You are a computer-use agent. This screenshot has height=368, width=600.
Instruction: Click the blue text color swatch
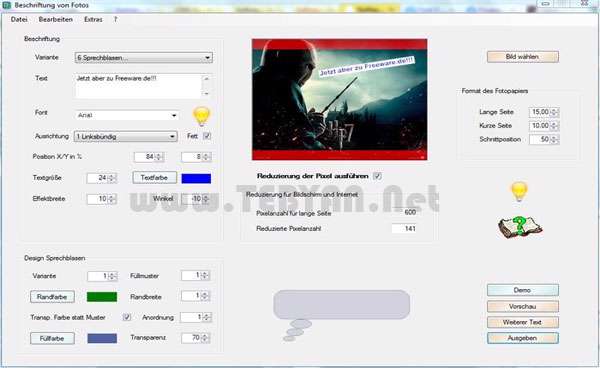pos(196,178)
